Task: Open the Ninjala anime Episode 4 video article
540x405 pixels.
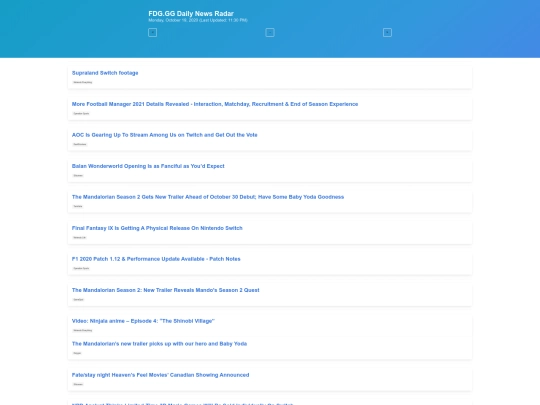Action: [143, 321]
